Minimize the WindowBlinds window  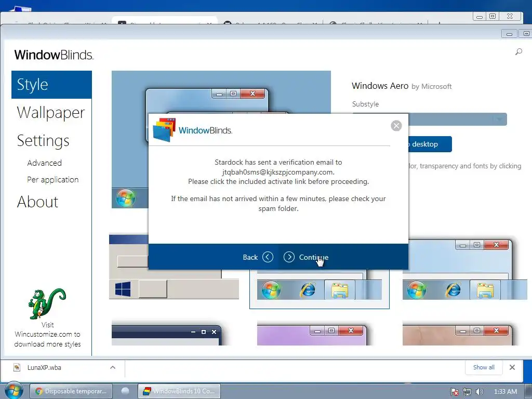pyautogui.click(x=509, y=34)
